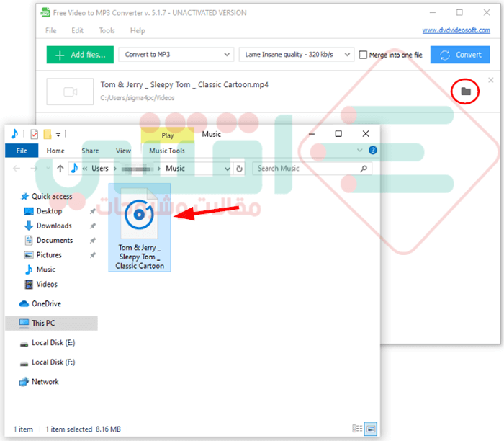504x441 pixels.
Task: Click the New folder icon in quick access toolbar
Action: tap(48, 134)
